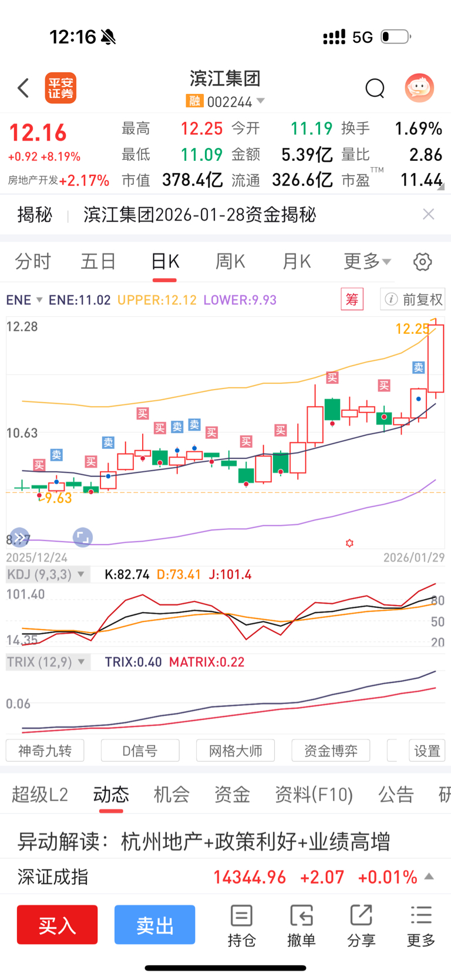This screenshot has height=980, width=451.
Task: Tap the battery status icon
Action: (396, 36)
